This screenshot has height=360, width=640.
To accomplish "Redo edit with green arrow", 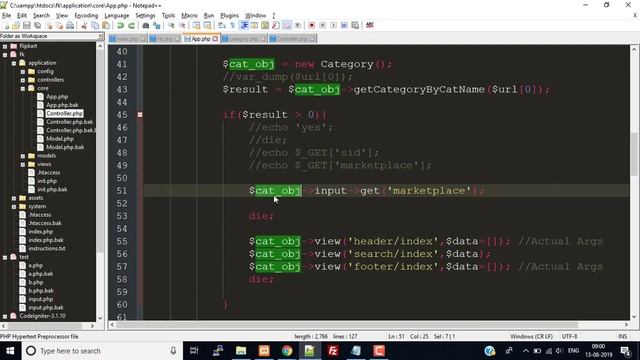I will (x=131, y=25).
